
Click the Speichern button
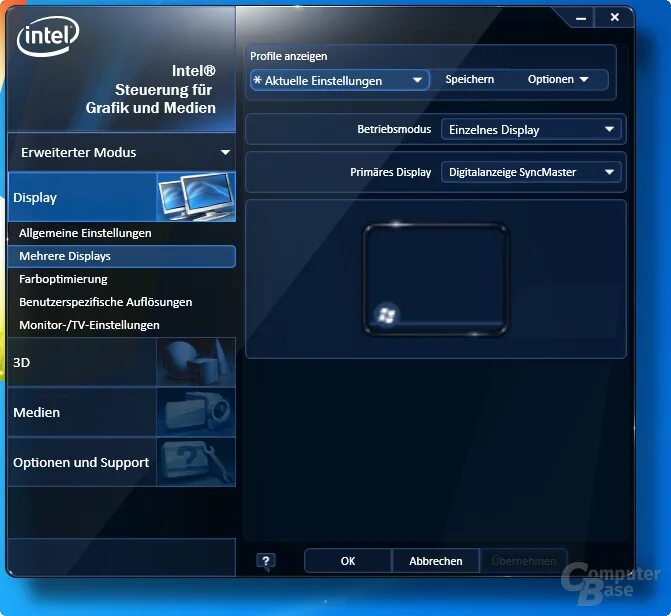point(469,79)
